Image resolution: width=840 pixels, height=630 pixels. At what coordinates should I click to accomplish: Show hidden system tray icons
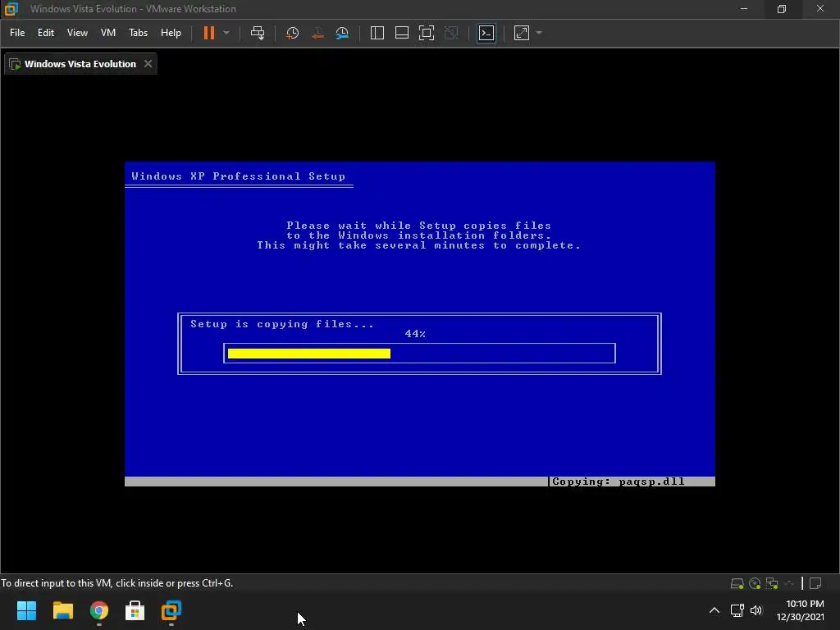tap(714, 610)
